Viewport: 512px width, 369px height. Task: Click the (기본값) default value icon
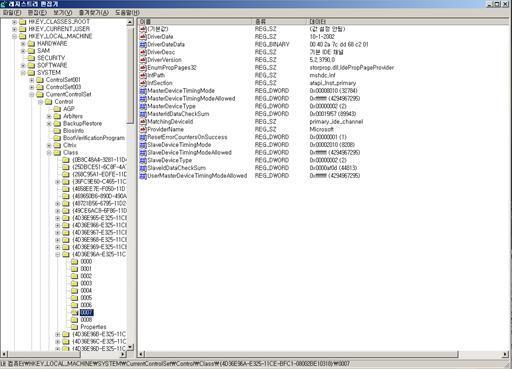[x=143, y=29]
